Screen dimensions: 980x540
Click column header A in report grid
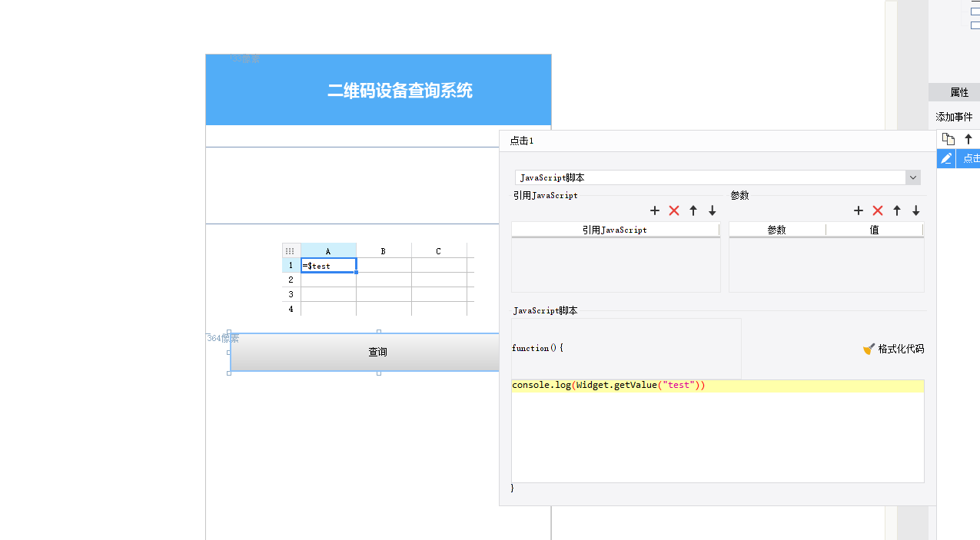(x=328, y=251)
